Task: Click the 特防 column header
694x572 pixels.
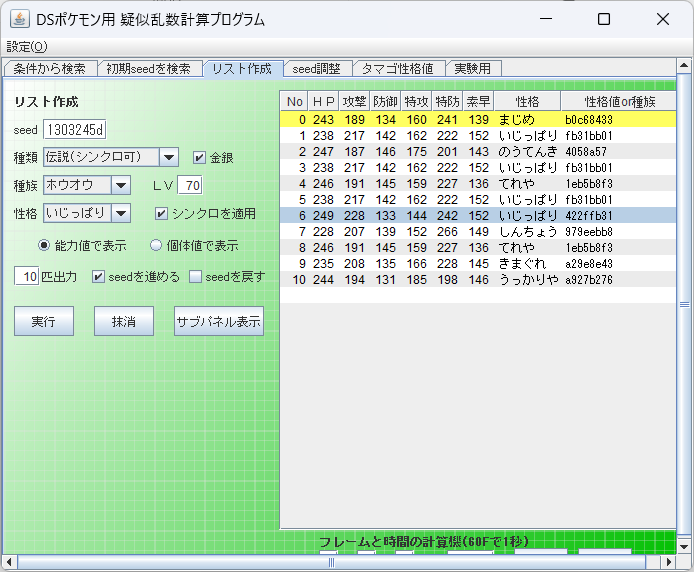Action: pos(447,101)
